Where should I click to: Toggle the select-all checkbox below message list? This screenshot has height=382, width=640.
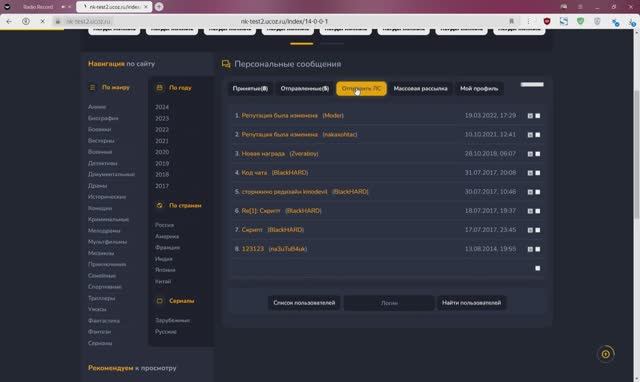538,268
